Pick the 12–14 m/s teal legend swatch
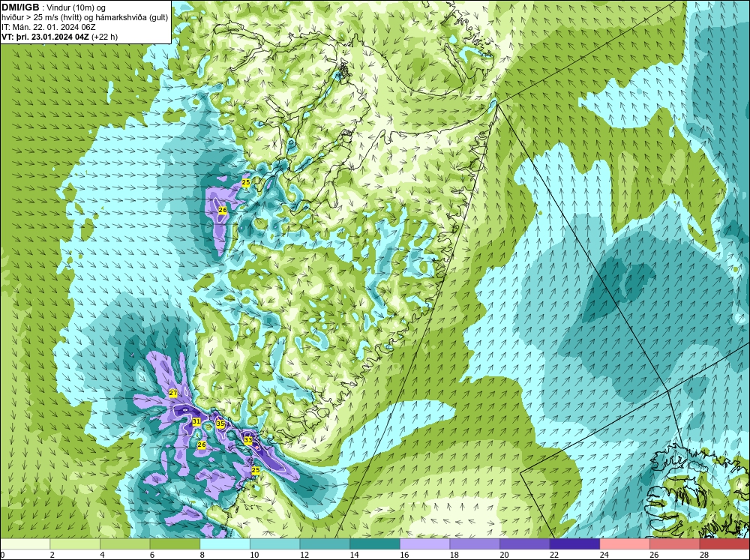This screenshot has height=560, width=750. pyautogui.click(x=325, y=544)
